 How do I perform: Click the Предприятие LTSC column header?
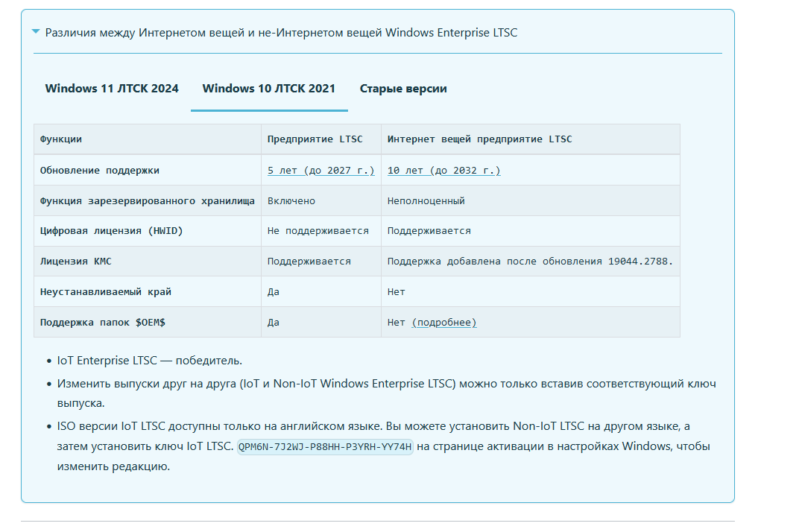321,139
